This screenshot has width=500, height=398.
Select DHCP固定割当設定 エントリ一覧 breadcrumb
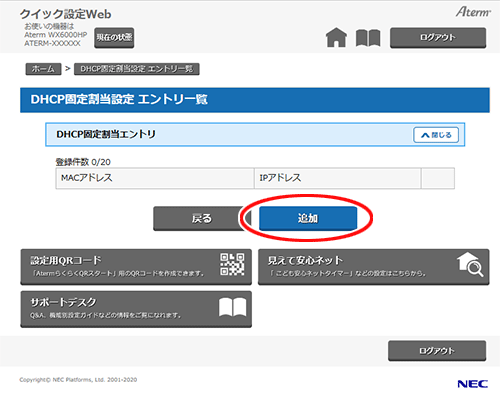click(137, 69)
